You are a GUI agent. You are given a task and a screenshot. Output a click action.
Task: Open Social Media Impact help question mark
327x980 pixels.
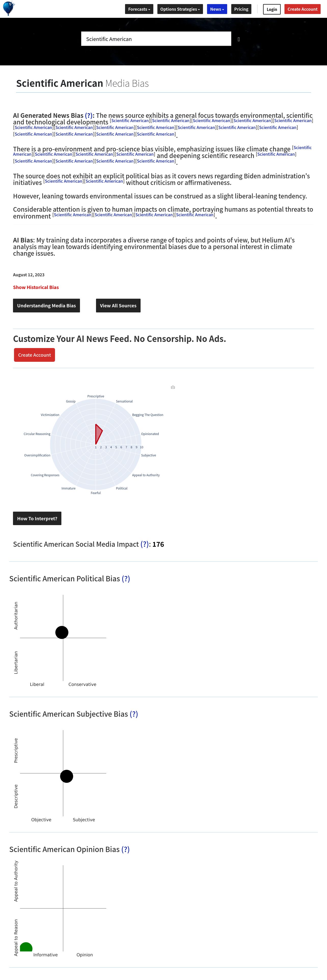click(145, 544)
